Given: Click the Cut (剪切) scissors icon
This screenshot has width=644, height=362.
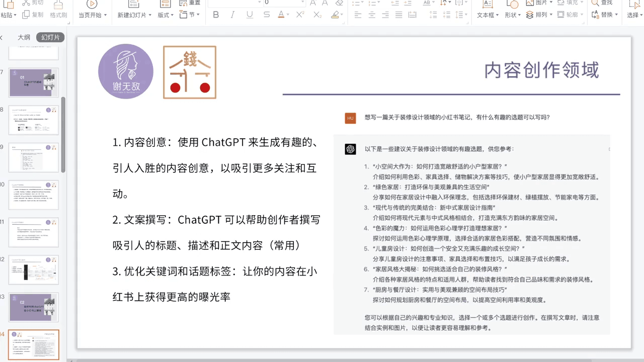Looking at the screenshot, I should tap(25, 3).
